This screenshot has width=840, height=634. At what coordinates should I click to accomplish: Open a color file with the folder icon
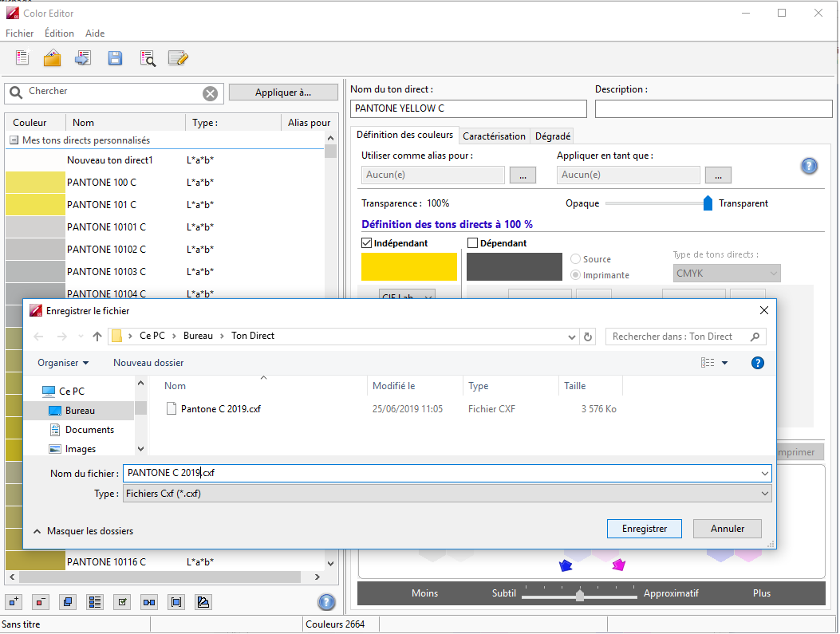pos(52,57)
